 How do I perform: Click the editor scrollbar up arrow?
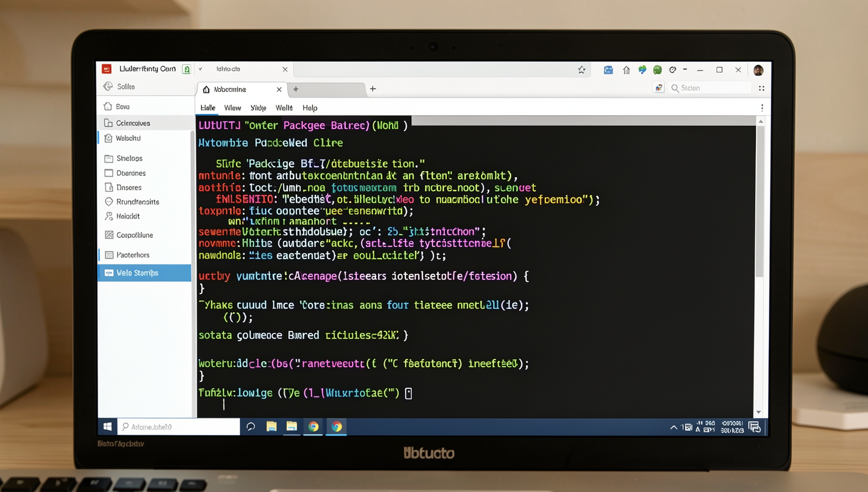[x=761, y=121]
